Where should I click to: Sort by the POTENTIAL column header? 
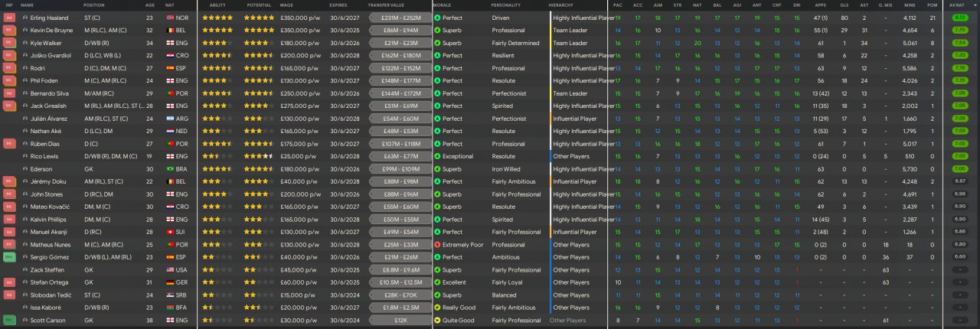pos(259,5)
